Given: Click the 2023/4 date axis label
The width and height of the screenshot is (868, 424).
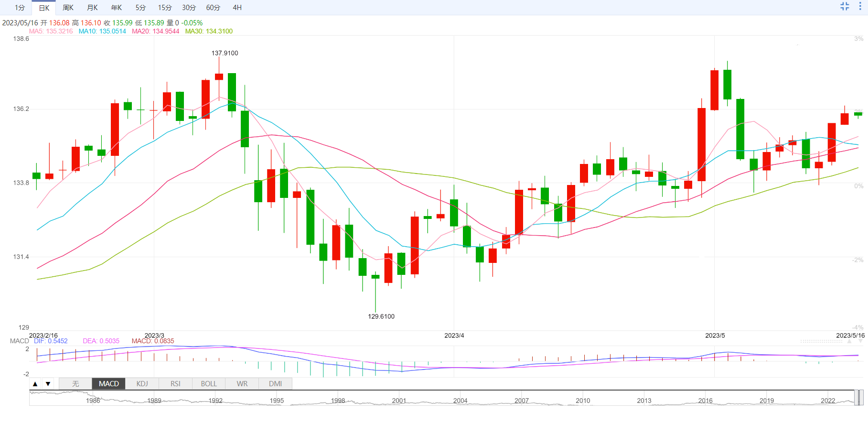Looking at the screenshot, I should coord(454,336).
